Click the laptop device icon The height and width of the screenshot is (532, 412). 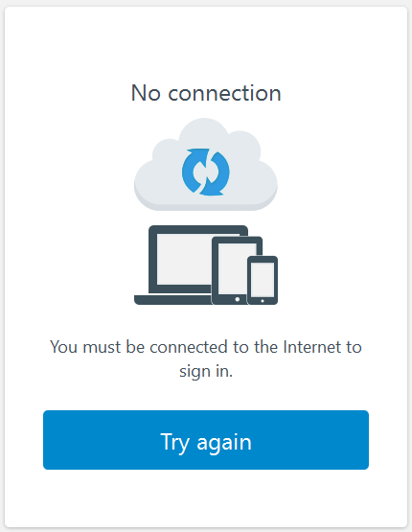click(x=174, y=265)
